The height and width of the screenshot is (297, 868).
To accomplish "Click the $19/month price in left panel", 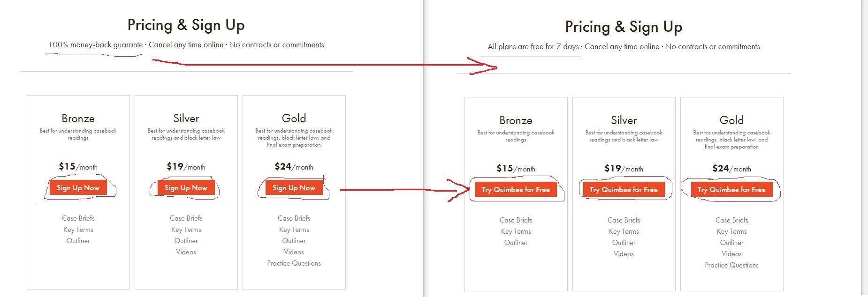I will click(186, 166).
